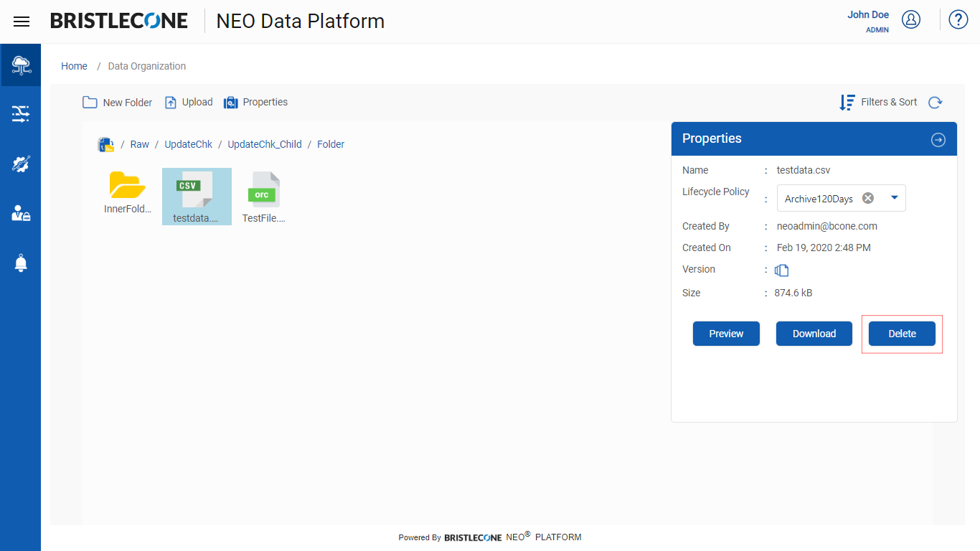Click the ADMIN role label
Image resolution: width=980 pixels, height=551 pixels.
point(877,30)
